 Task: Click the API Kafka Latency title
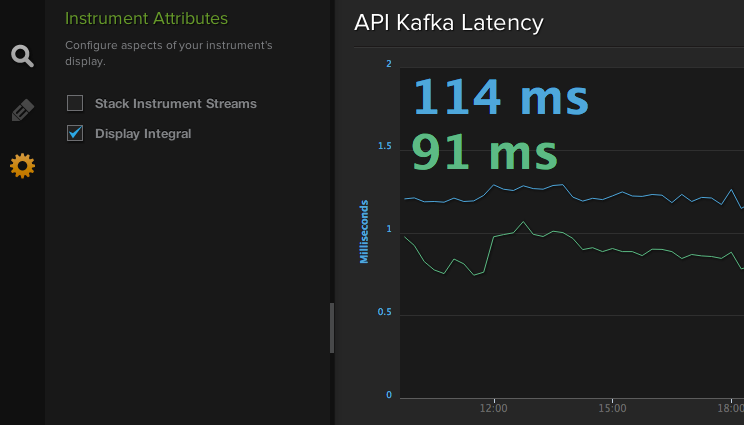(448, 23)
